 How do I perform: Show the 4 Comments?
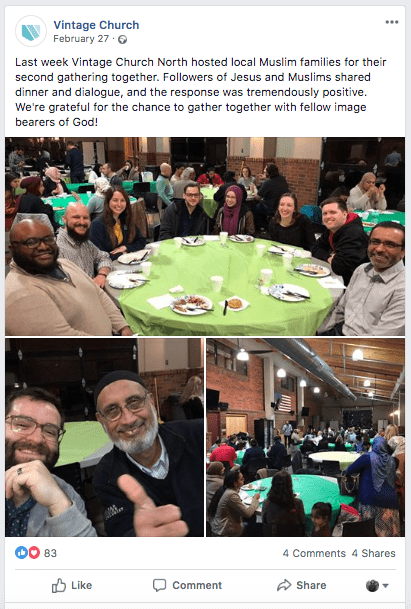(x=314, y=553)
